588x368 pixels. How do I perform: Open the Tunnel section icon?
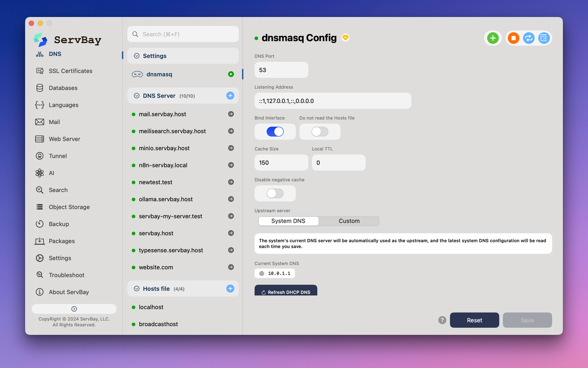(40, 156)
